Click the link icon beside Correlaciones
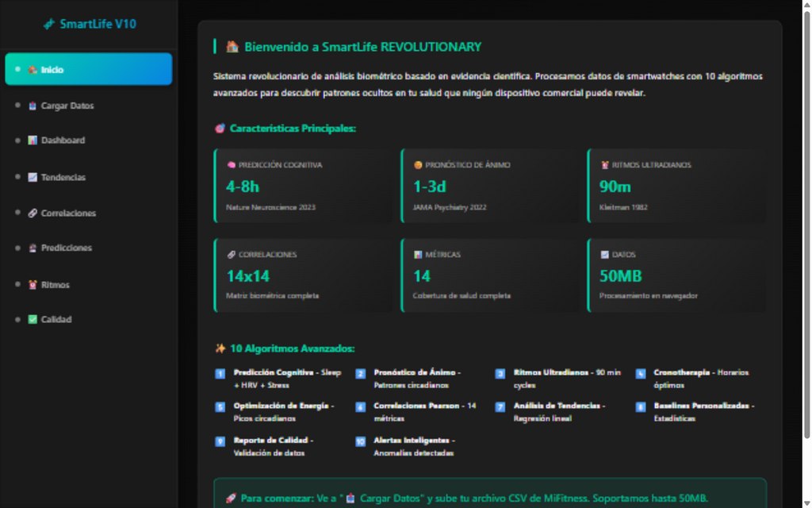The image size is (812, 508). point(33,213)
